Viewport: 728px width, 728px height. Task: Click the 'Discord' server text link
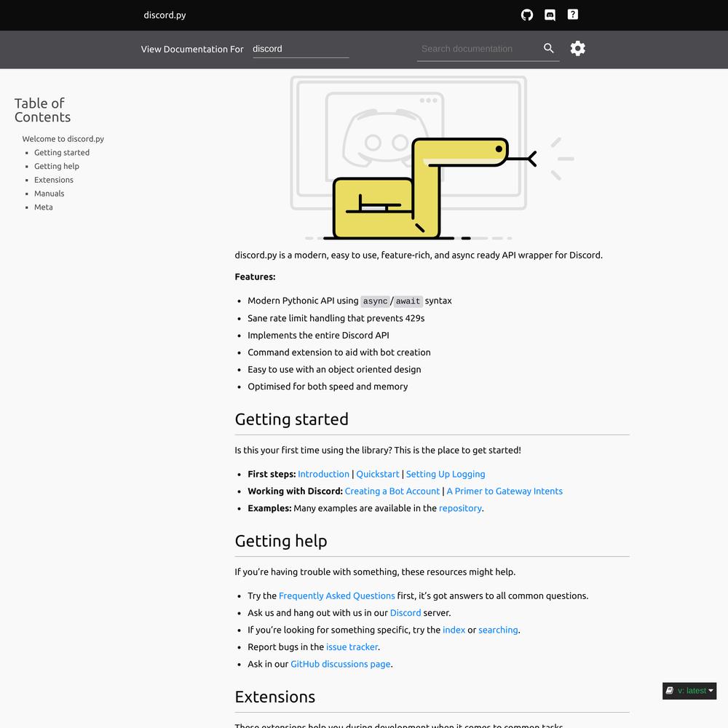(x=405, y=613)
